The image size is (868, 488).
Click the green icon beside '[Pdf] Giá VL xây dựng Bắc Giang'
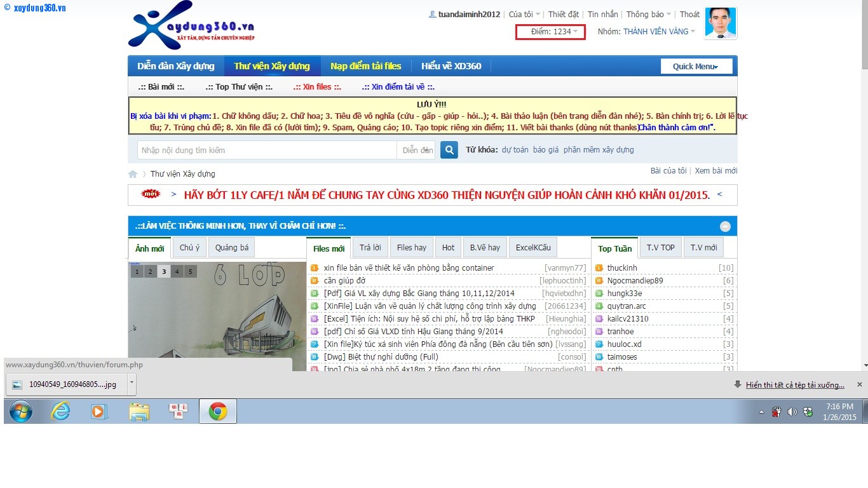(315, 294)
